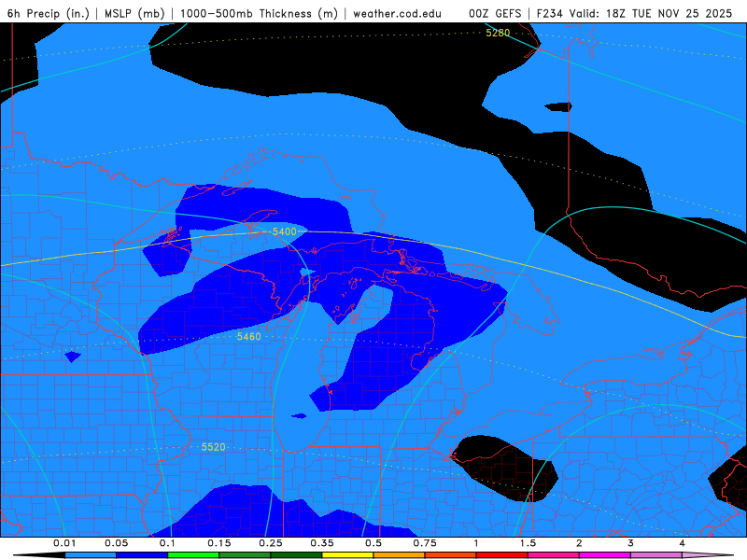
Task: Click the 'MSLP (mb)' title text
Action: click(x=134, y=13)
